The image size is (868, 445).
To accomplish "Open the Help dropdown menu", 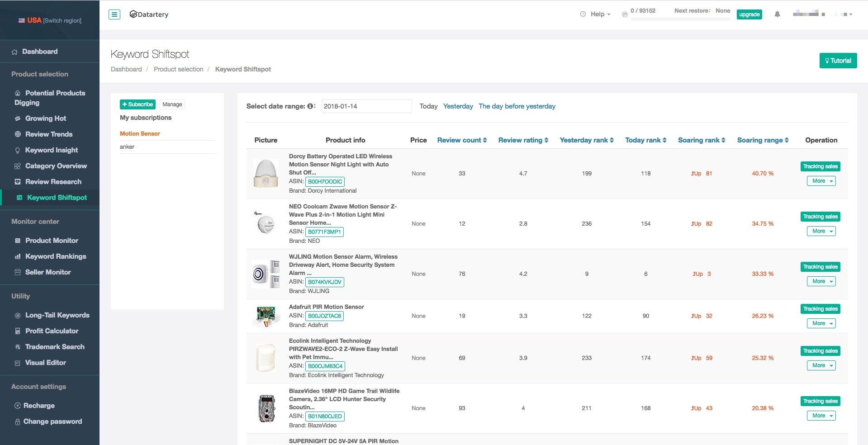I will point(596,14).
